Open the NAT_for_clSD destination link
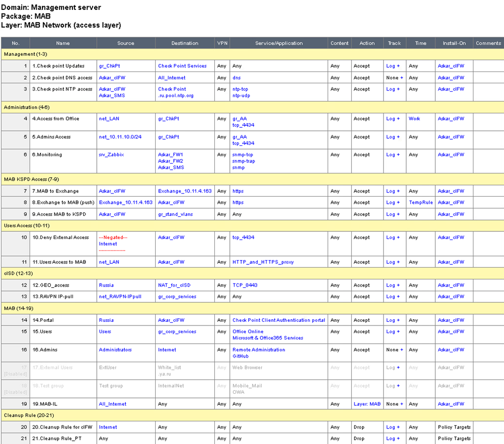The width and height of the screenshot is (504, 444). 174,285
